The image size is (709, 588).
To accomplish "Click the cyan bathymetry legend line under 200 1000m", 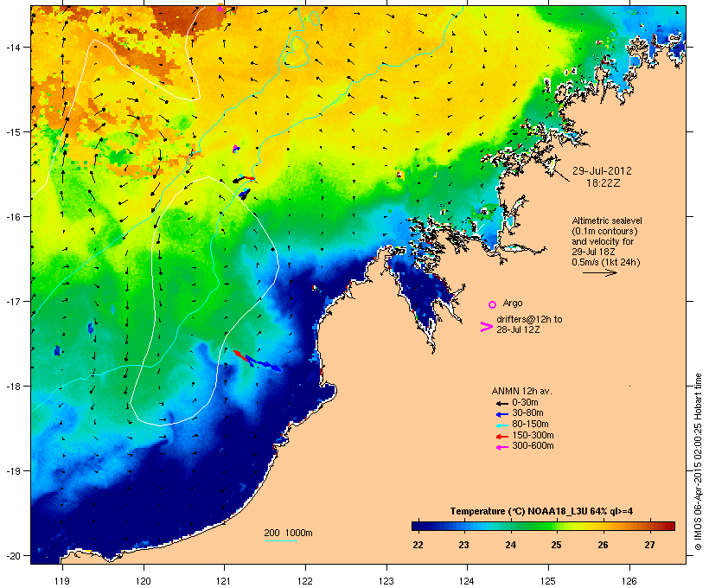I will [x=280, y=540].
